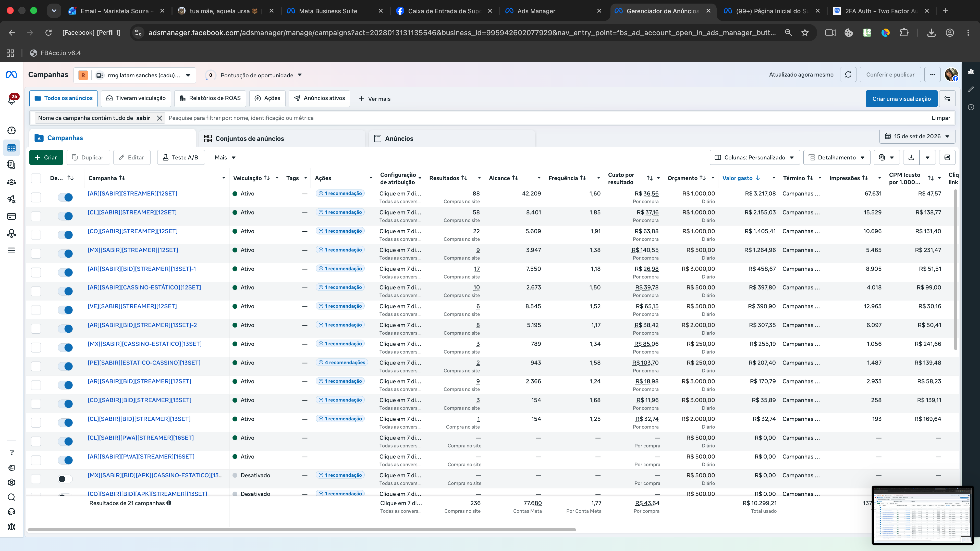This screenshot has width=980, height=551.
Task: Check the [CL][SABIR][PWA][STREAMER][16SET] row checkbox
Action: tap(36, 441)
